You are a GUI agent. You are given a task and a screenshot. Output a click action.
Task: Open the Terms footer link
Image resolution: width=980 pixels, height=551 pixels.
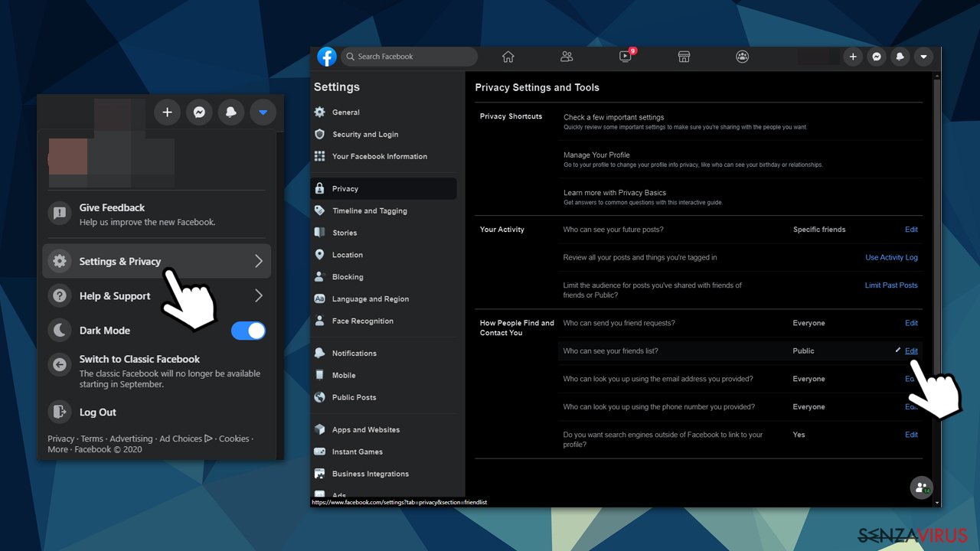click(92, 439)
